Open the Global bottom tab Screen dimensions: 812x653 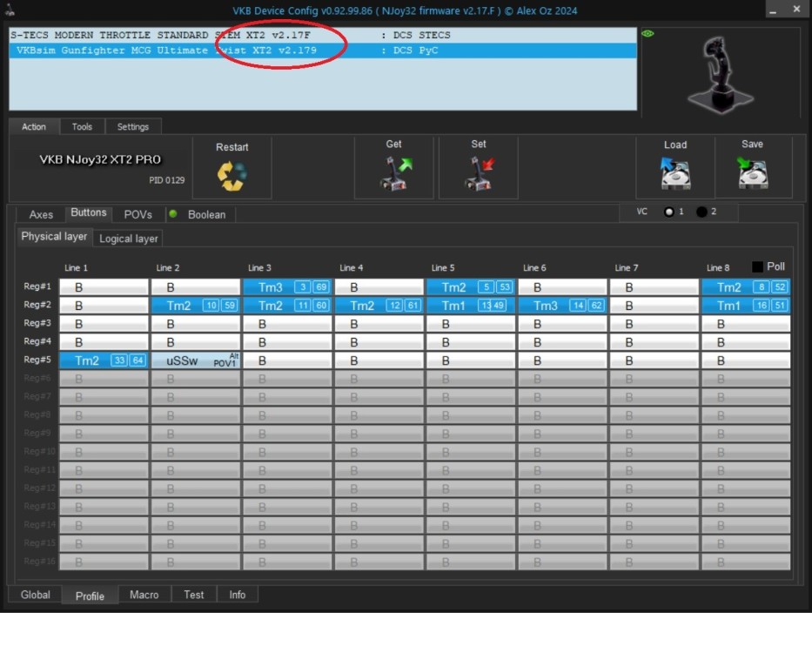(x=35, y=595)
